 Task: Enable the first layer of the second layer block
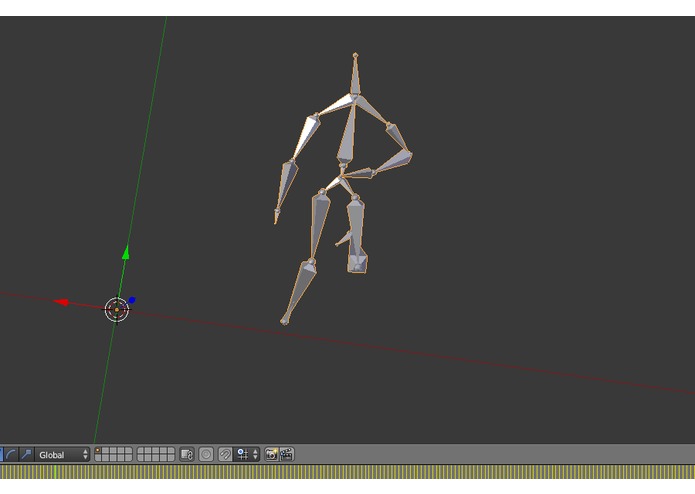click(141, 451)
